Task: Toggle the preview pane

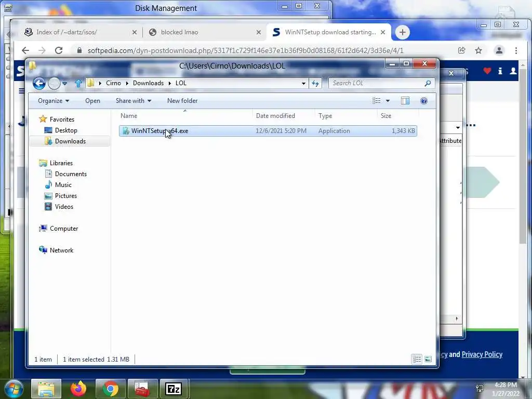Action: click(x=405, y=101)
